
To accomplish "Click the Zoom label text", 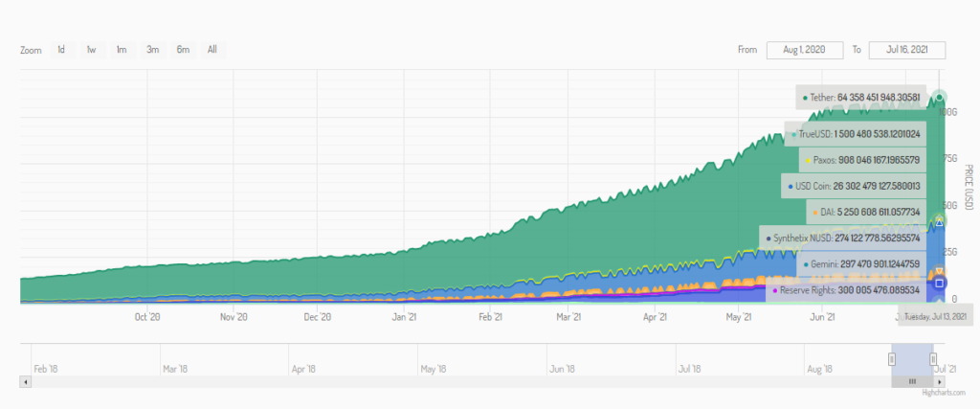I will click(31, 51).
